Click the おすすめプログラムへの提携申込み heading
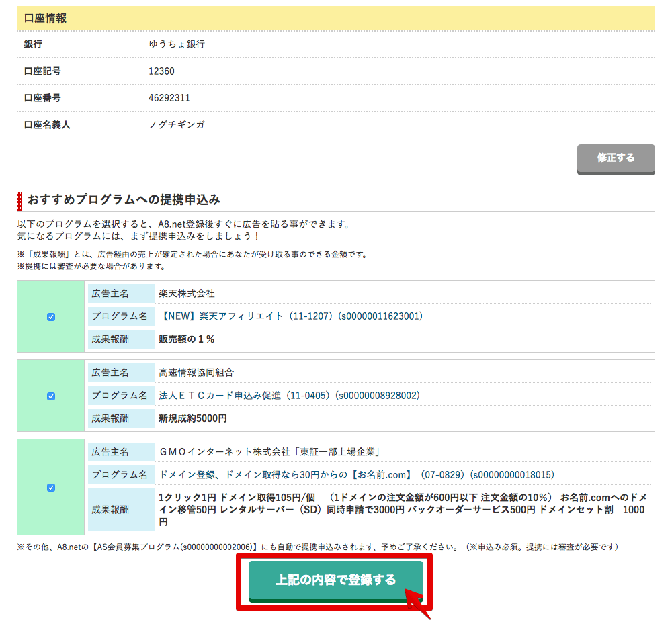Screen dimensions: 672x622 click(x=124, y=199)
